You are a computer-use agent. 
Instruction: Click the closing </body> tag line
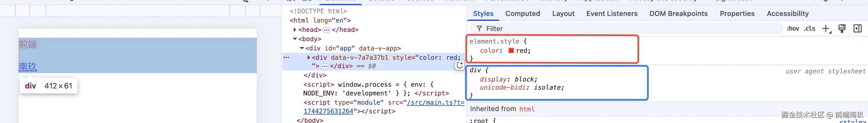(x=310, y=120)
